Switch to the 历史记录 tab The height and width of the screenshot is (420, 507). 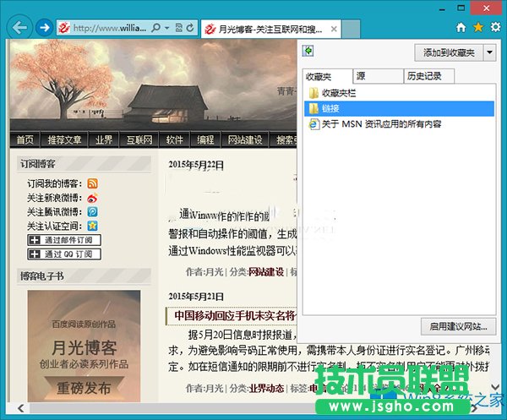point(428,76)
